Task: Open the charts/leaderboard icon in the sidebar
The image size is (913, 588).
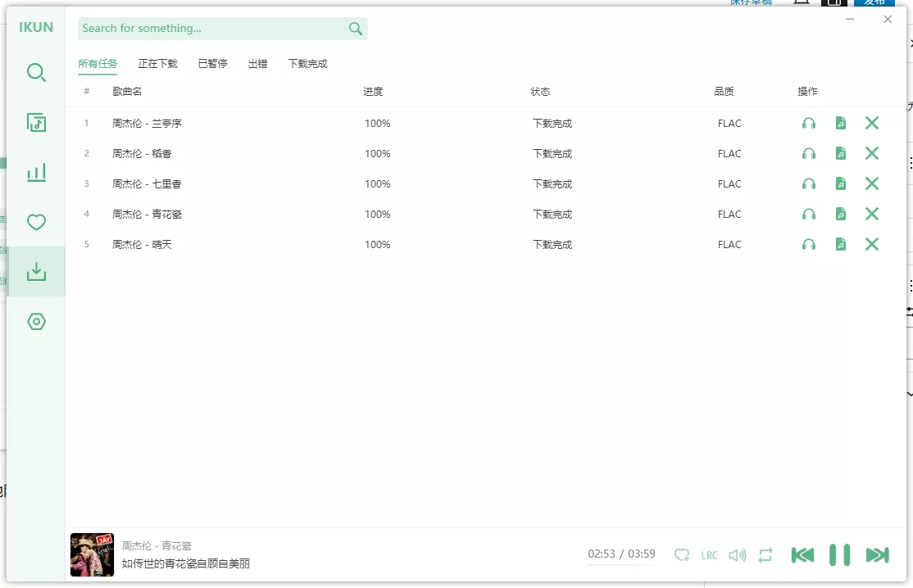Action: coord(36,173)
